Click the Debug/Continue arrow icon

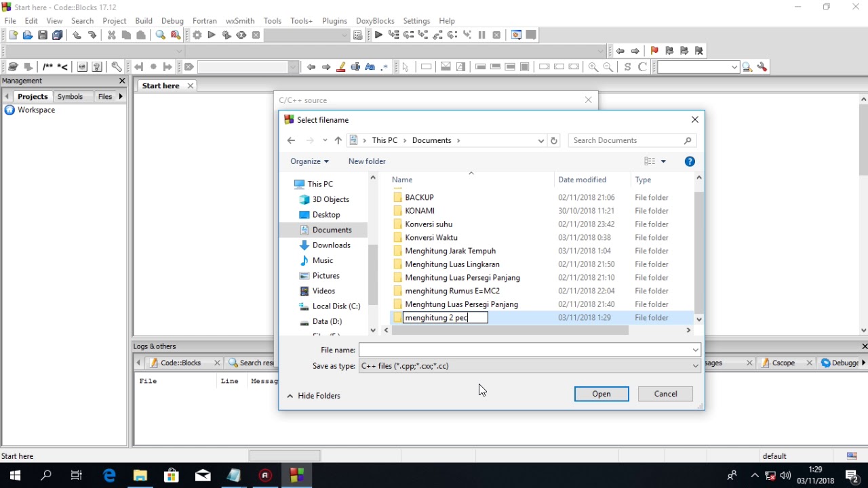(378, 35)
